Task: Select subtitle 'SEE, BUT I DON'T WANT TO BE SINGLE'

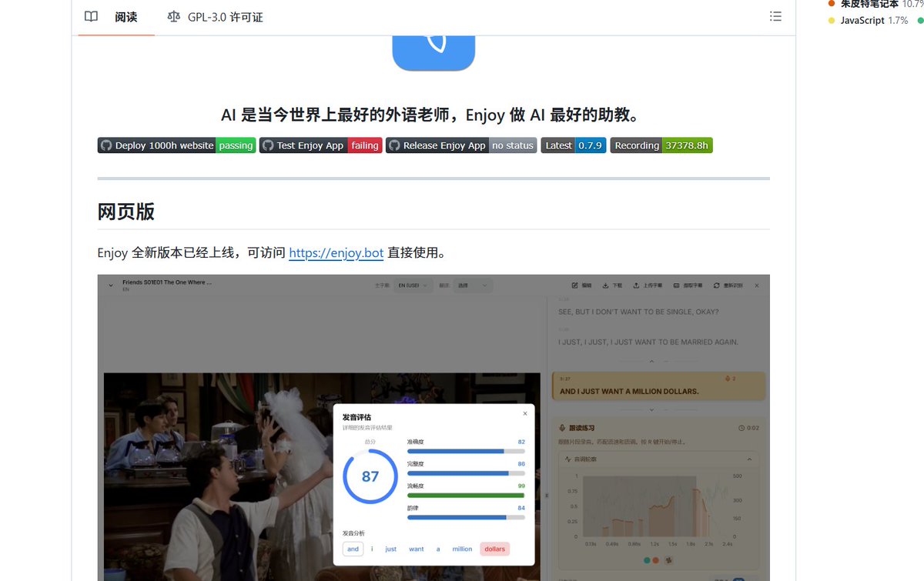Action: pyautogui.click(x=638, y=312)
